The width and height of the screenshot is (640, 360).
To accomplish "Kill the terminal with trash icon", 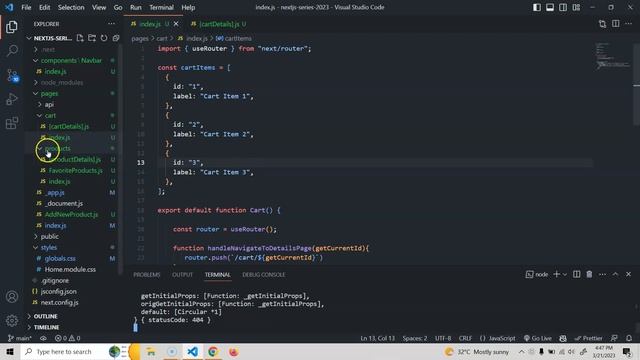I will (589, 274).
